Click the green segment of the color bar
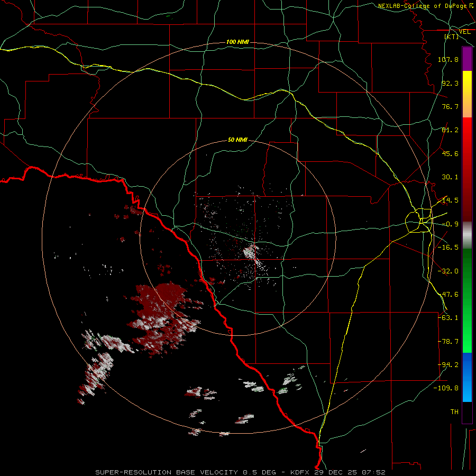476x476 pixels. click(467, 300)
